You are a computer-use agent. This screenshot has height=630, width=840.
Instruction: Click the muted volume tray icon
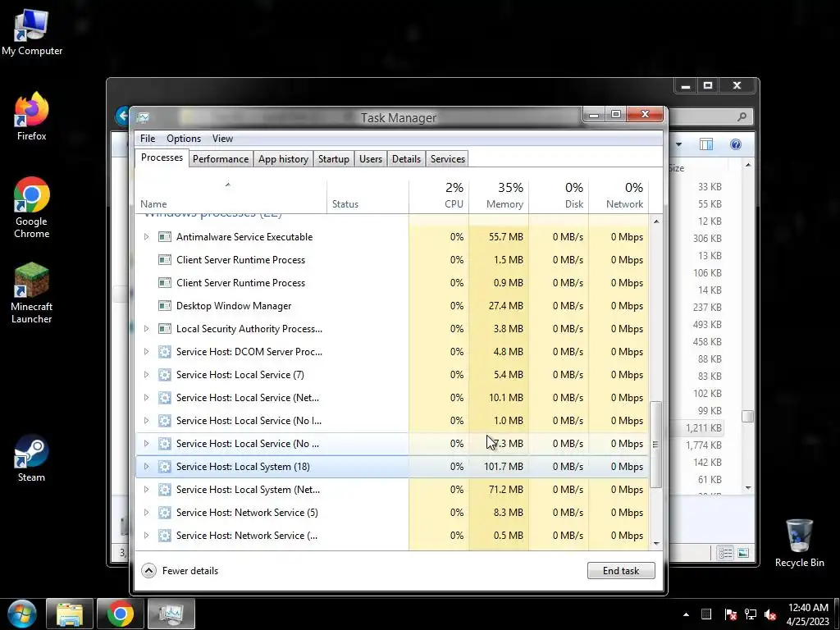(x=770, y=614)
